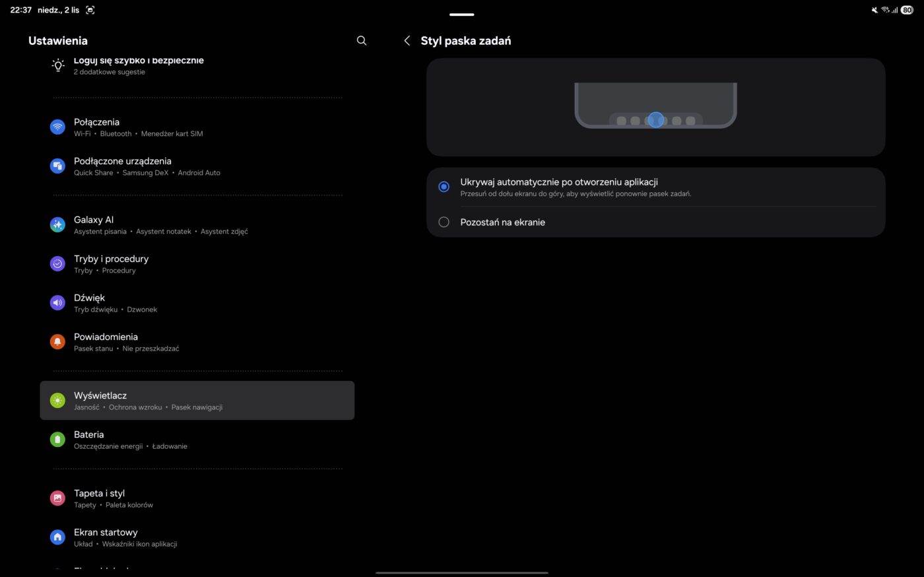
Task: Tap the top center drag handle
Action: coord(461,15)
